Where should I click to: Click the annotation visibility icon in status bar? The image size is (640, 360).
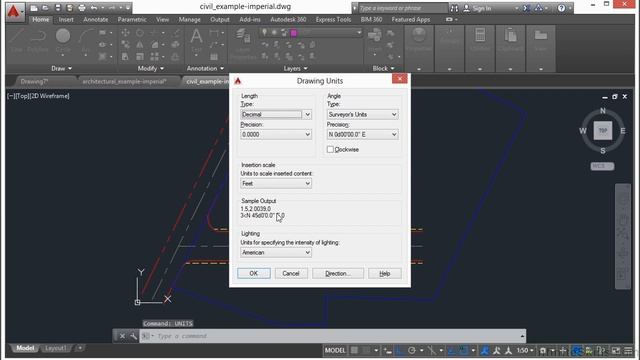click(x=496, y=351)
